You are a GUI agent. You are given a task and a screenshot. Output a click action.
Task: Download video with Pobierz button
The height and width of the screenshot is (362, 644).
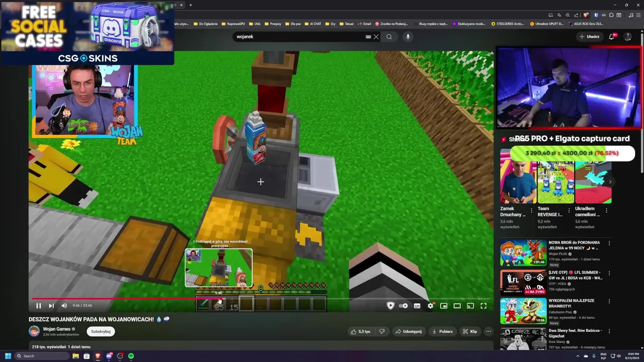pos(443,331)
